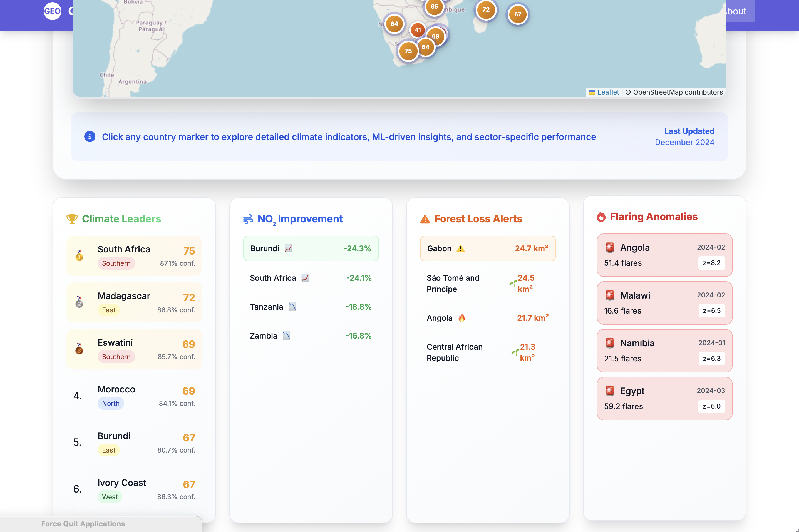Click the Flaring Anomalies flame icon
799x532 pixels.
tap(601, 217)
